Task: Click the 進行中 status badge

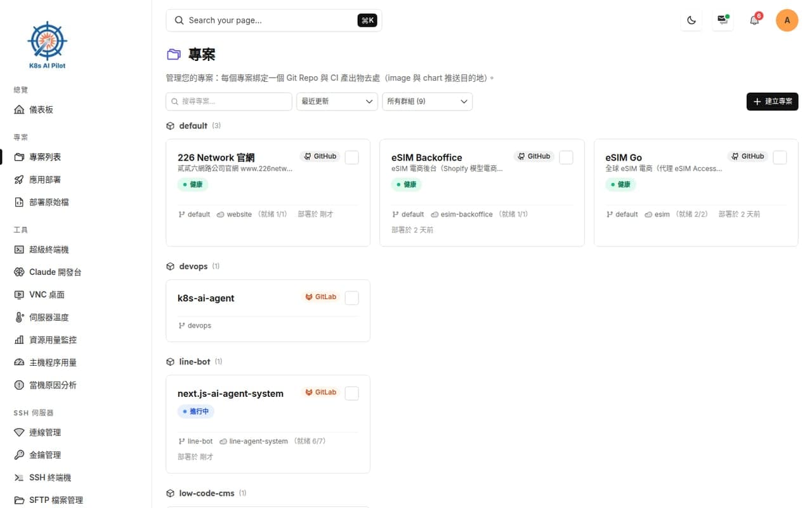Action: tap(196, 411)
